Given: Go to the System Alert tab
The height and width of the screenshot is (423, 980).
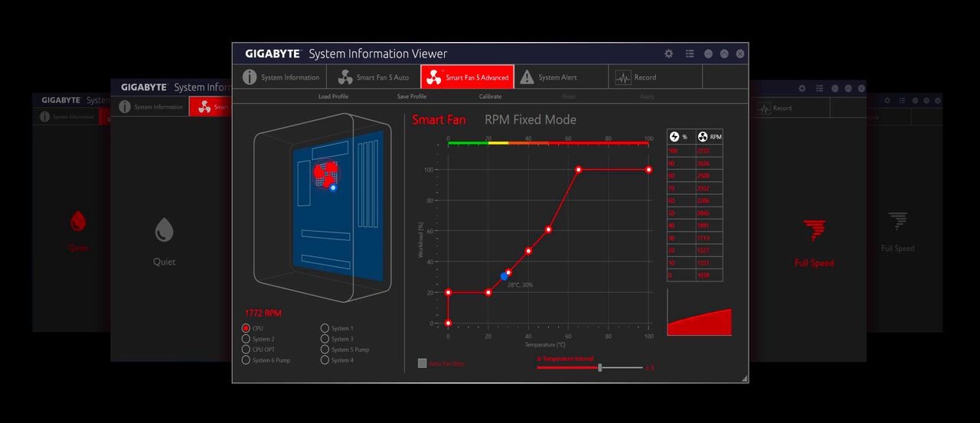Looking at the screenshot, I should pos(561,77).
